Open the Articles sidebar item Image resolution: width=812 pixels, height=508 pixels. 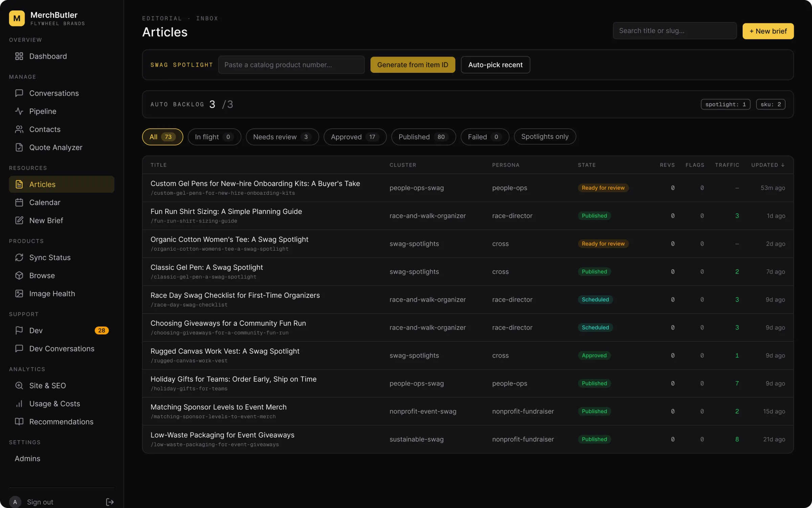tap(62, 184)
